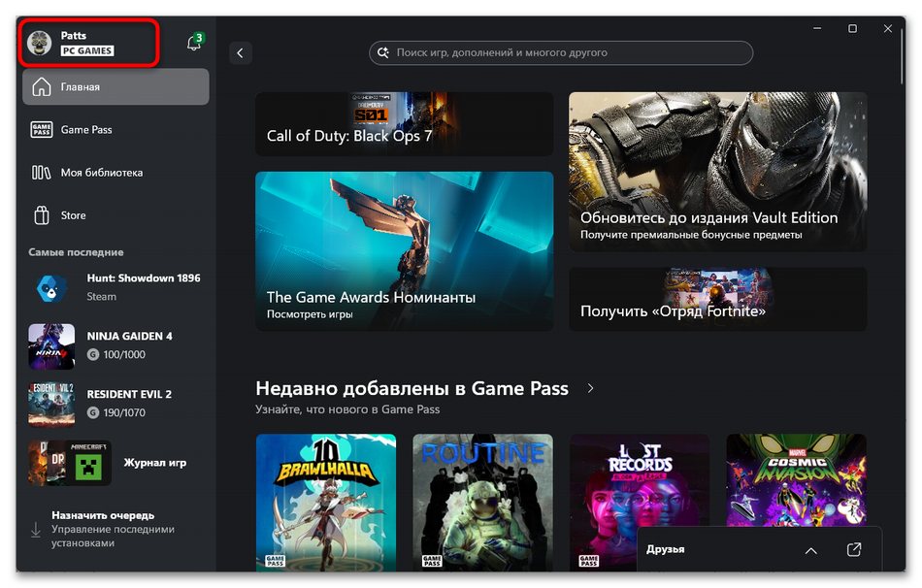Click the back arrow button
This screenshot has height=588, width=922.
[241, 52]
